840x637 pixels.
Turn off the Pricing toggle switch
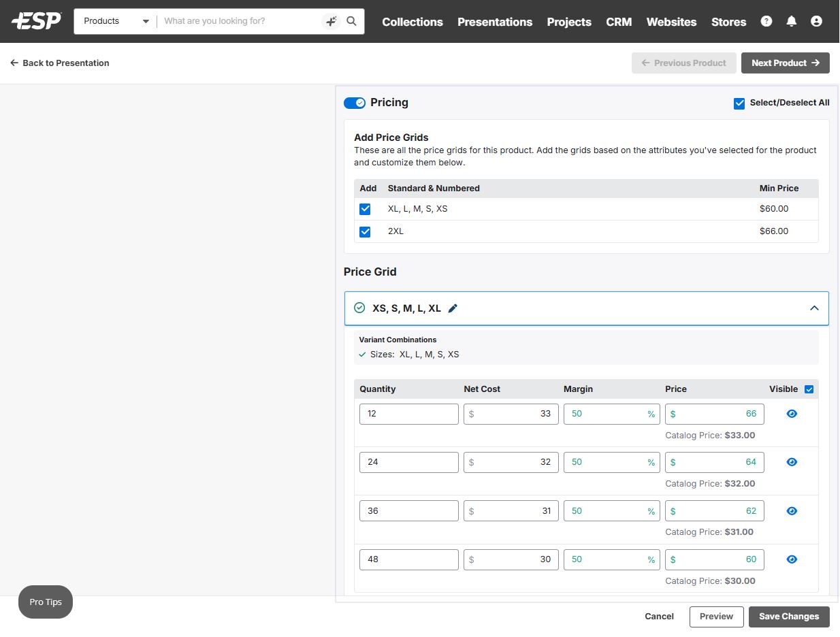click(355, 103)
